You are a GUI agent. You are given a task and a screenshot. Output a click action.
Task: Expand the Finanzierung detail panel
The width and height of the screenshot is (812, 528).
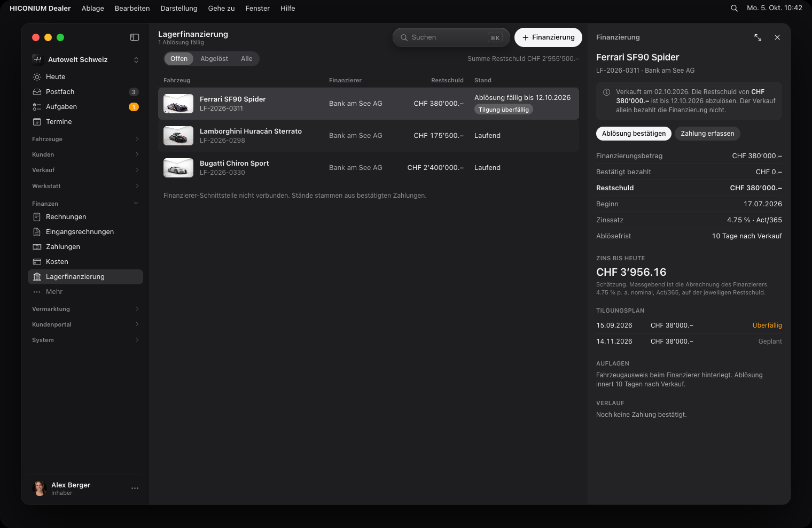point(758,37)
